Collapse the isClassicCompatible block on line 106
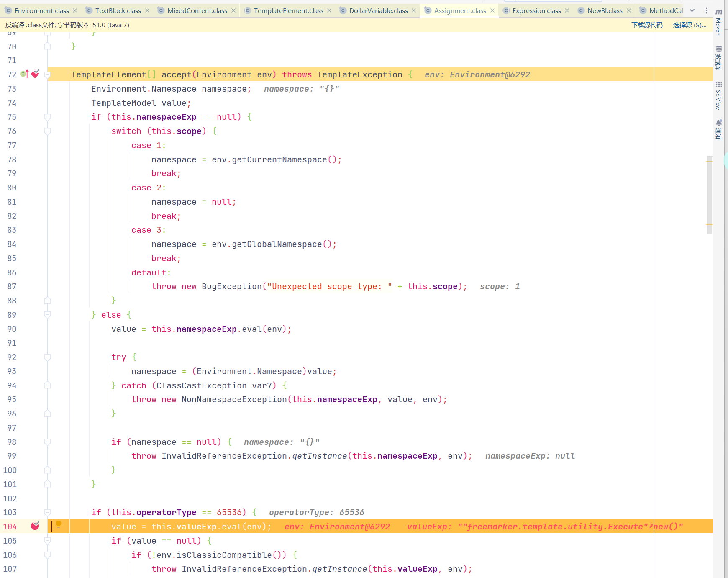Viewport: 728px width, 578px height. point(48,555)
